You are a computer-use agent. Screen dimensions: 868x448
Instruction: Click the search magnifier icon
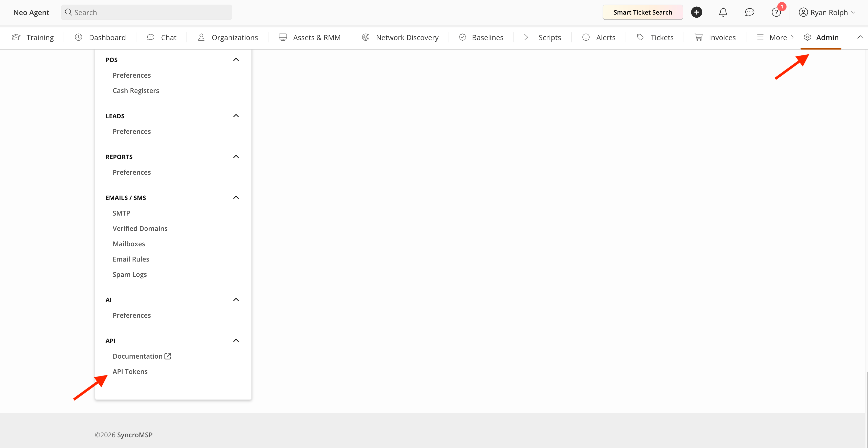(x=68, y=12)
